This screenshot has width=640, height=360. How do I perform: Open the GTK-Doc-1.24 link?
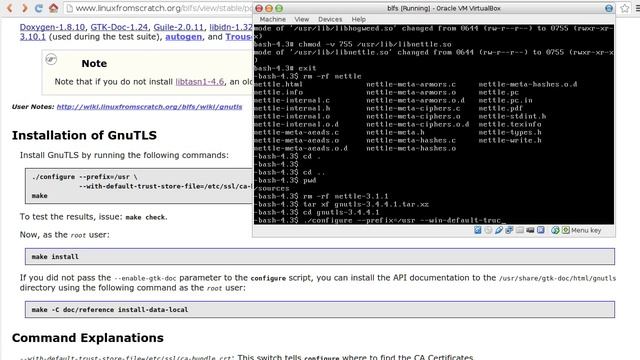[x=119, y=27]
